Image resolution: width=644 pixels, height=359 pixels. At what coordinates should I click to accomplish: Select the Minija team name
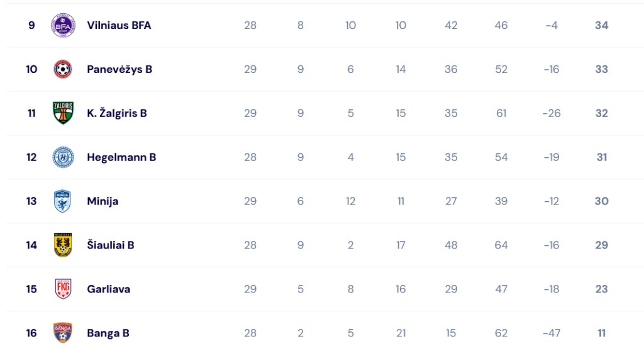click(103, 201)
